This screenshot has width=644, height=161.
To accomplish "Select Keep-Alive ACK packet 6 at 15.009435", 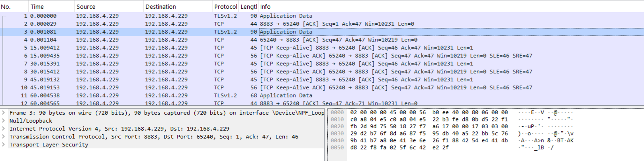I will click(x=322, y=56).
